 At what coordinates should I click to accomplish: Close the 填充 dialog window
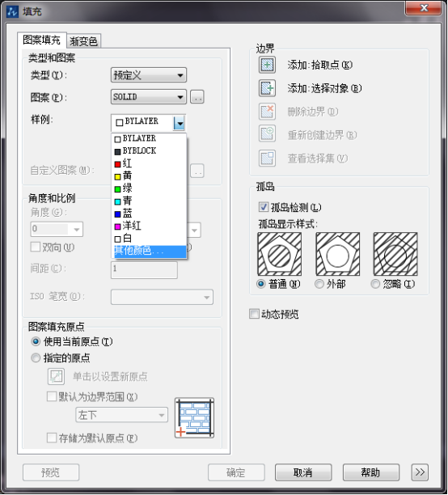[x=423, y=8]
